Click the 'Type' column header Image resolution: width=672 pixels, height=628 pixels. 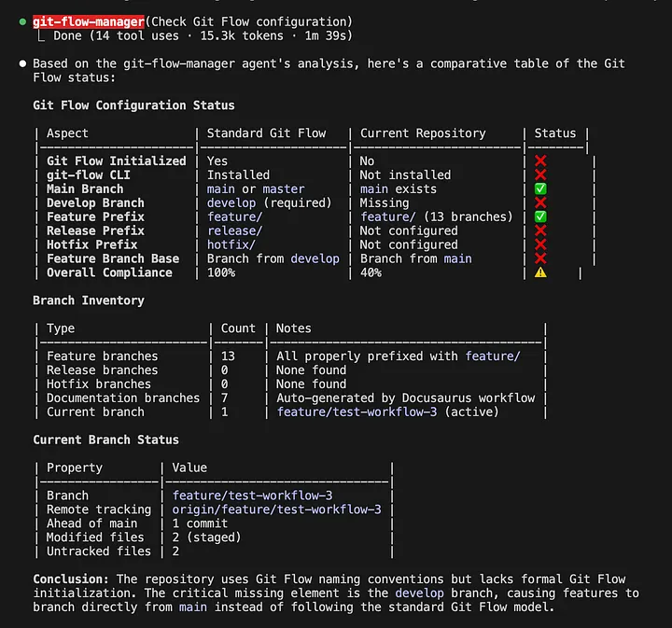pyautogui.click(x=61, y=328)
